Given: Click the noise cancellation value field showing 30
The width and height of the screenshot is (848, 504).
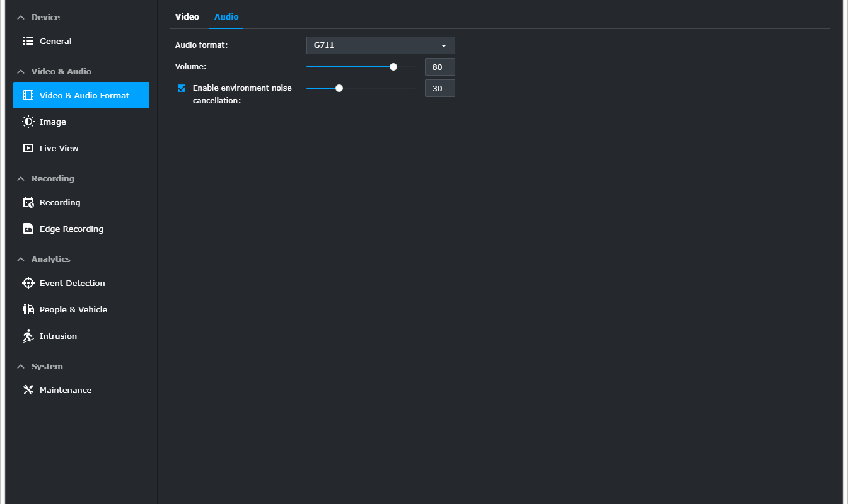Looking at the screenshot, I should click(x=439, y=88).
